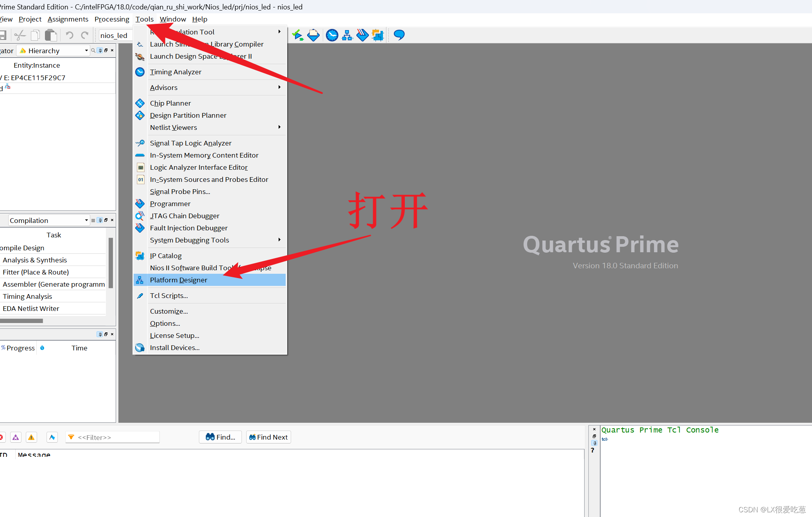Click the Find... button
This screenshot has height=517, width=812.
tap(220, 437)
